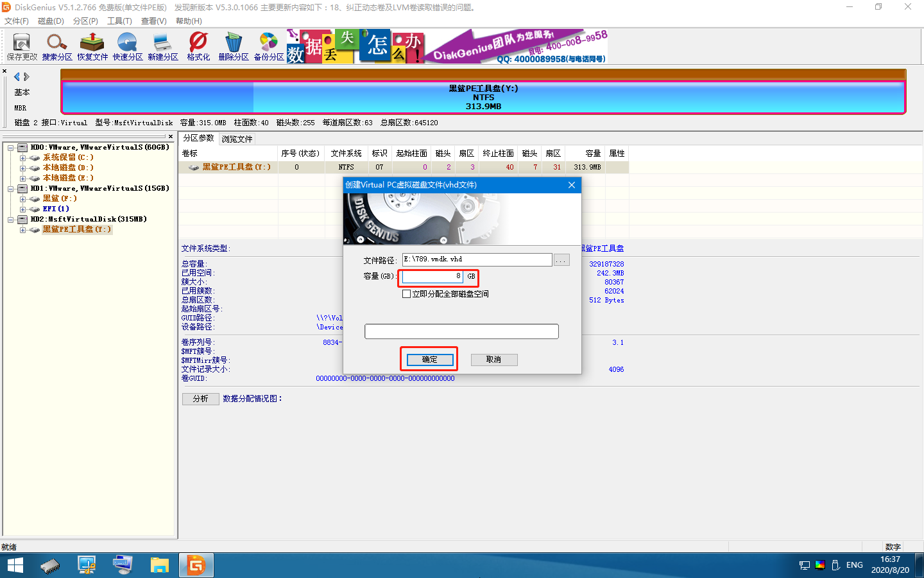Confirm with the 确定 button
Viewport: 924px width, 578px height.
[429, 360]
